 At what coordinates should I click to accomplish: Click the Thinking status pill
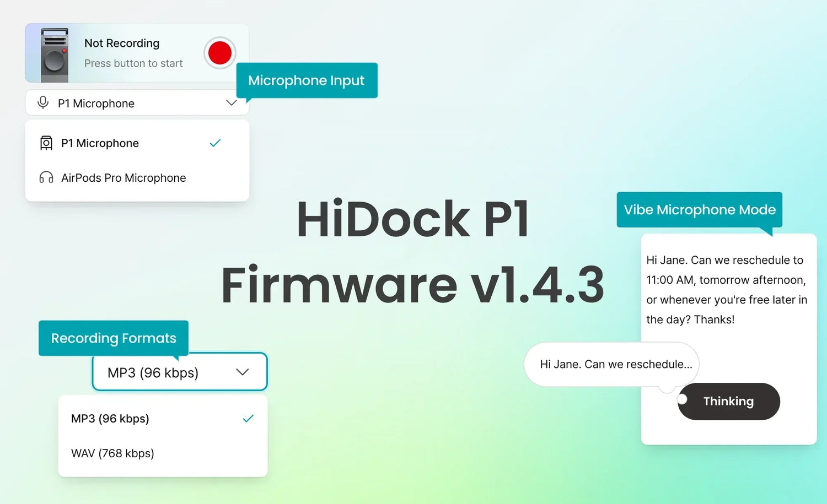(729, 402)
